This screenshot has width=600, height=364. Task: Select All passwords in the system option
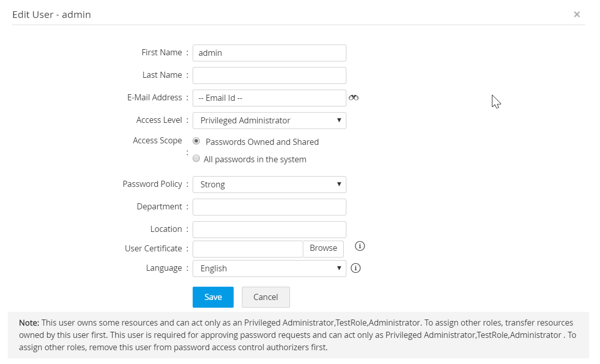coord(196,159)
